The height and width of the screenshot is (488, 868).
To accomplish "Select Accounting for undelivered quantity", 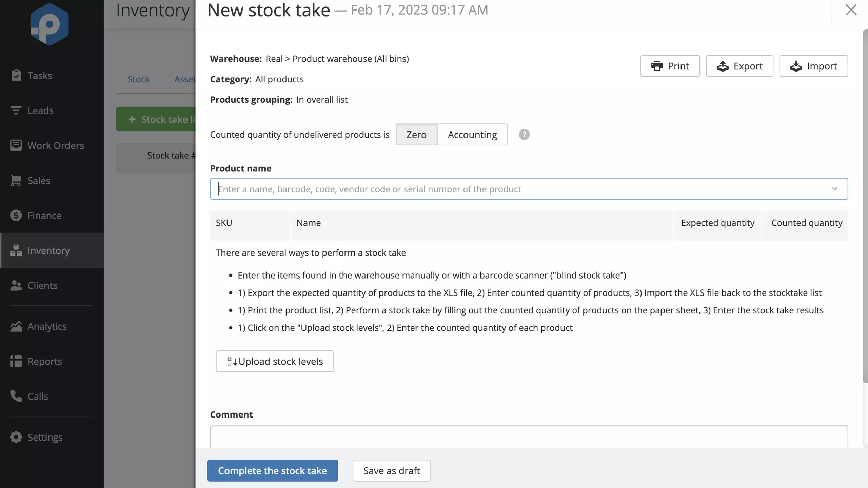I will pos(472,135).
